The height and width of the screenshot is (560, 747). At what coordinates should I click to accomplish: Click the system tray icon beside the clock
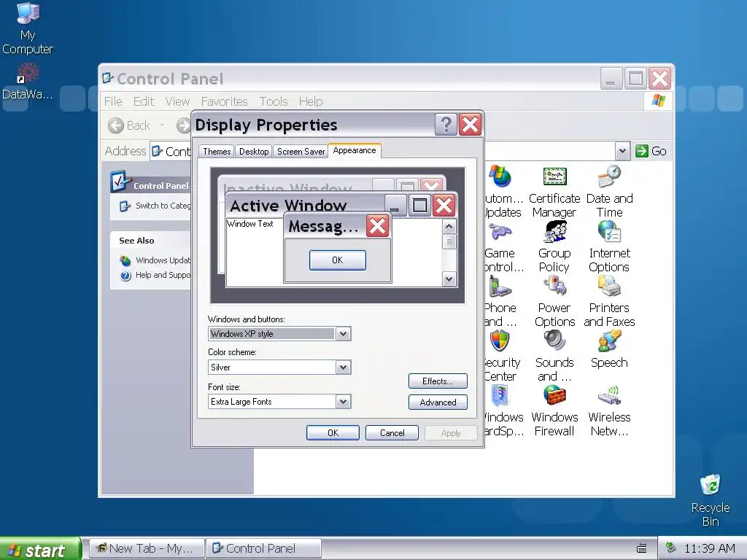click(670, 547)
